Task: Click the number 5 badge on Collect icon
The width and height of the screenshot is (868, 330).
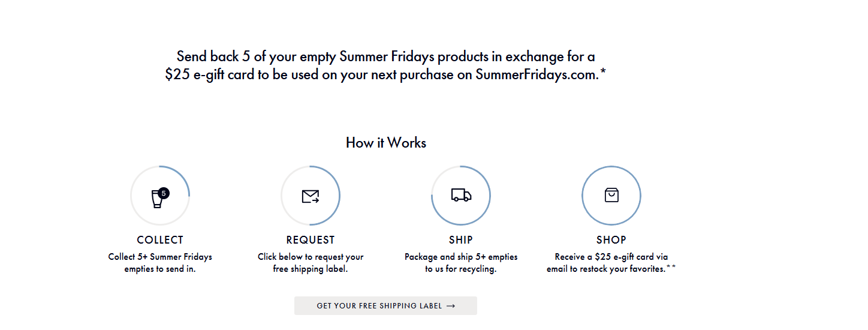Action: pyautogui.click(x=164, y=193)
